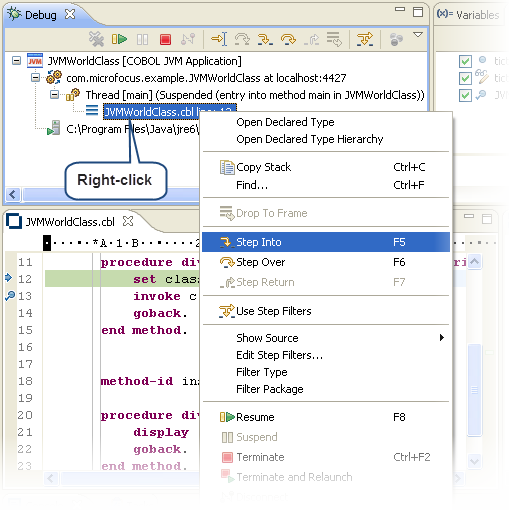The width and height of the screenshot is (510, 512).
Task: Choose Resume from context menu
Action: click(x=326, y=417)
